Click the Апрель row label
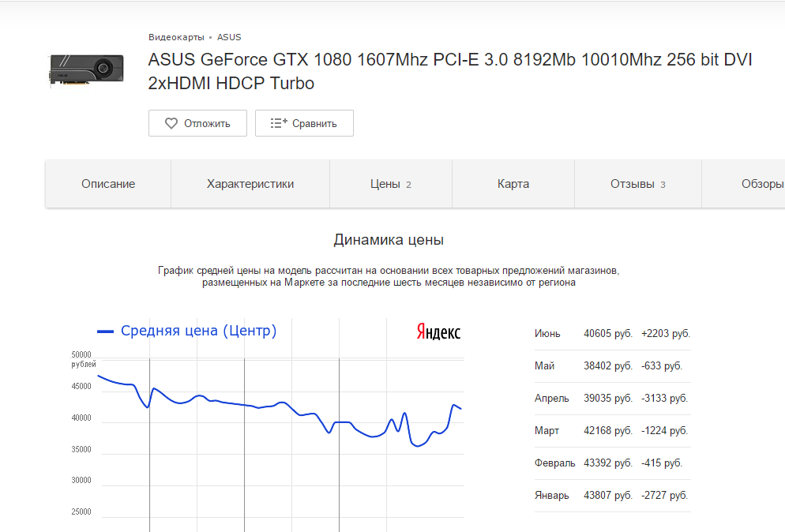Screen dimensions: 785x532 [552, 399]
